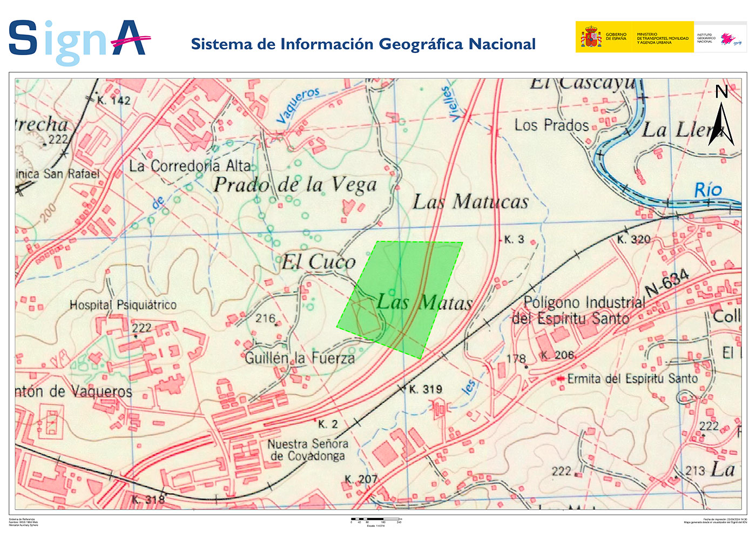Click the red cross Ermita symbol
Image resolution: width=756 pixels, height=534 pixels.
coord(562,379)
